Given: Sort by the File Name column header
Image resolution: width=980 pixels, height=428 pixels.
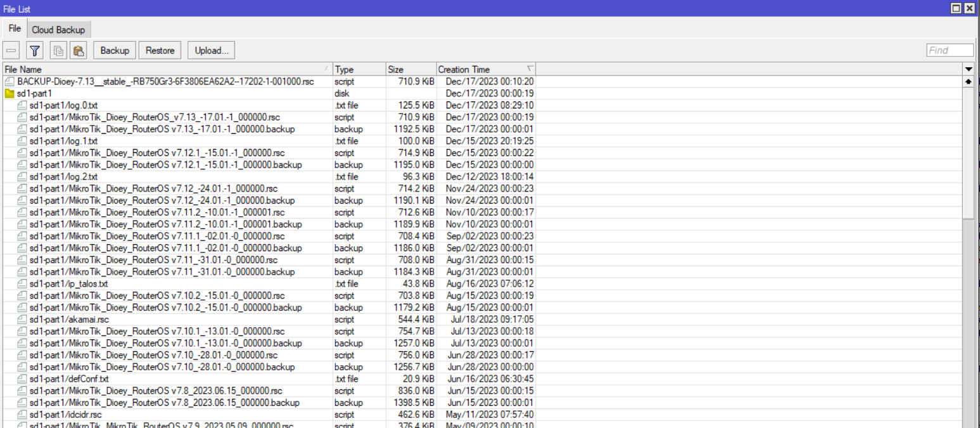Looking at the screenshot, I should pos(167,69).
